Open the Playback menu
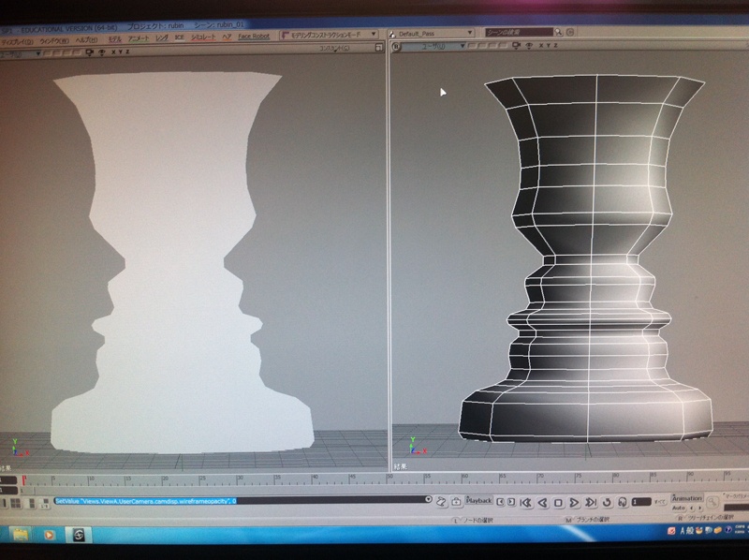Viewport: 749px width, 560px height. [478, 501]
